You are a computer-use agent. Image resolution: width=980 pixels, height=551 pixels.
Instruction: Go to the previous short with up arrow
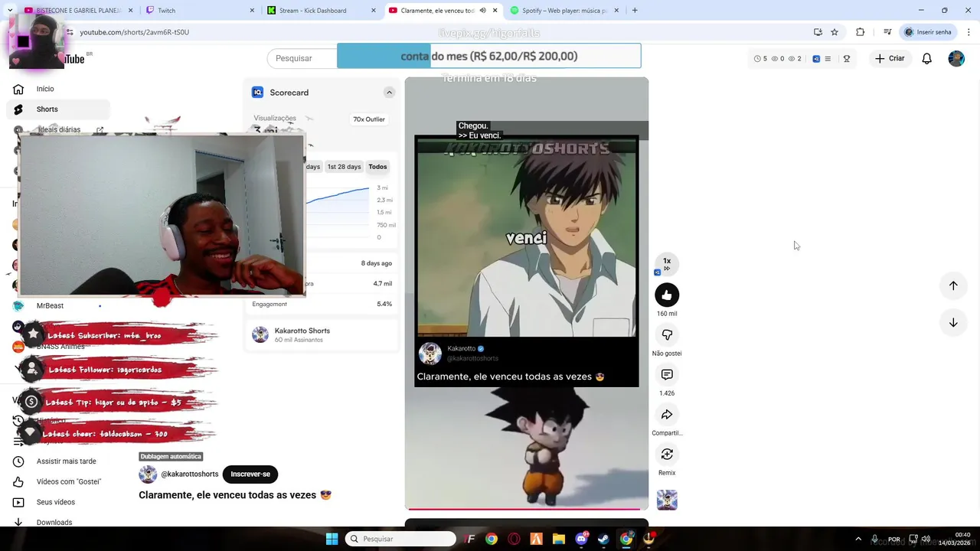click(x=953, y=285)
